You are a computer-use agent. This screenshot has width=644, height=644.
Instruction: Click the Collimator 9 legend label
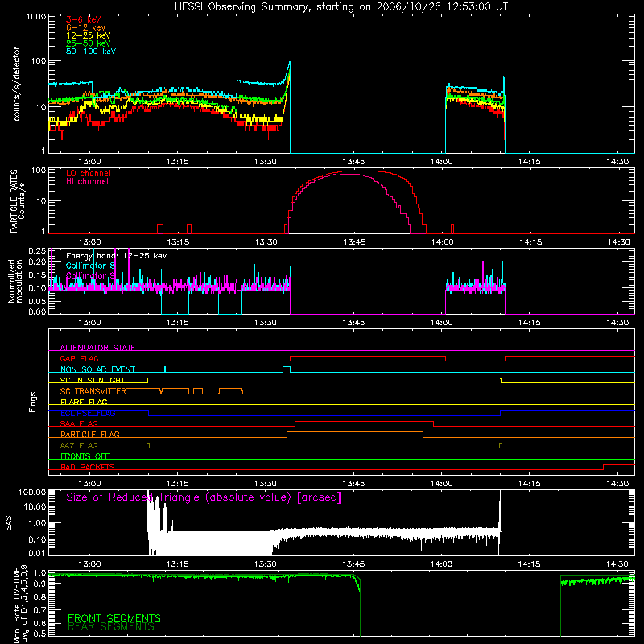pyautogui.click(x=91, y=275)
